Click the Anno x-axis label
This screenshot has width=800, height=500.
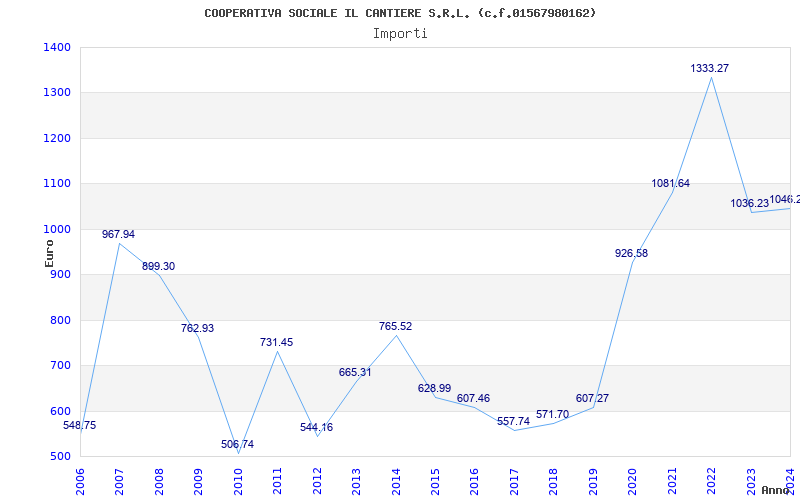click(x=776, y=490)
